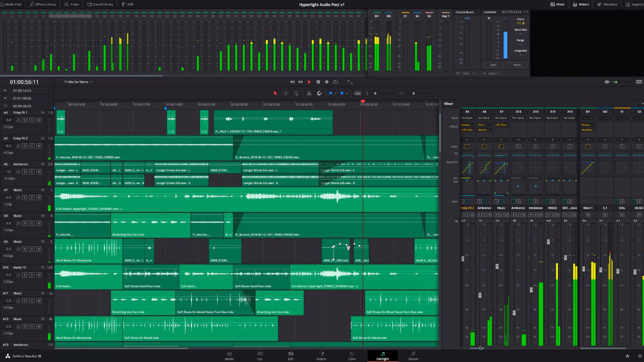Open the Input dropdown on mixer channel A5
Image resolution: width=644 pixels, height=362 pixels.
coord(467,118)
